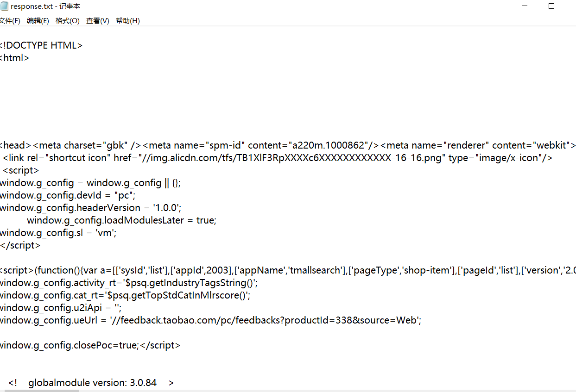This screenshot has width=576, height=392.
Task: Click line 'window.g_config = window.g_config || {};'
Action: (90, 183)
